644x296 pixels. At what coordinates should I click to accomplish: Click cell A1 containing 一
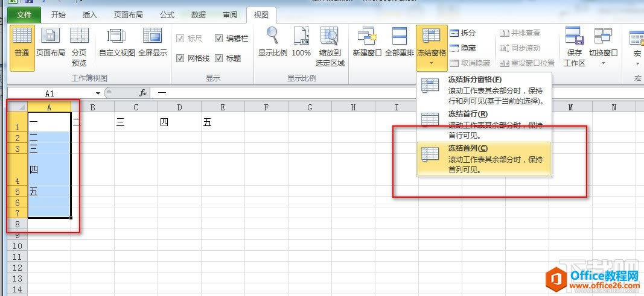point(49,122)
